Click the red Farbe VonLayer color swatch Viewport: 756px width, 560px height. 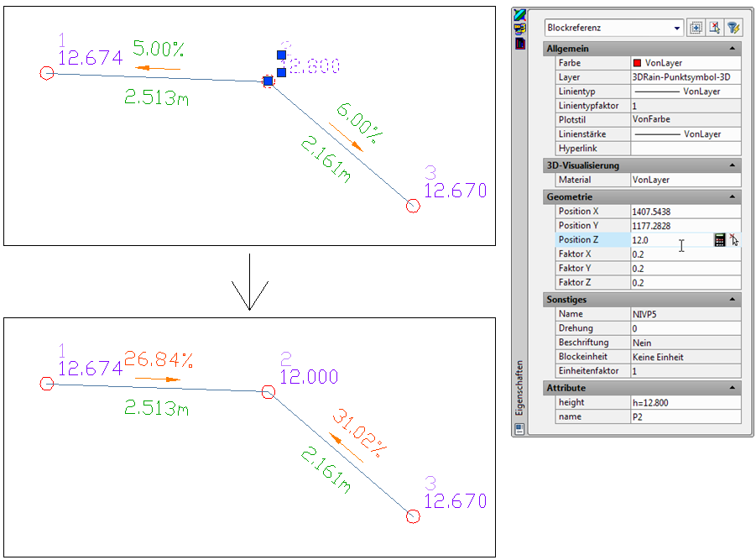click(638, 64)
